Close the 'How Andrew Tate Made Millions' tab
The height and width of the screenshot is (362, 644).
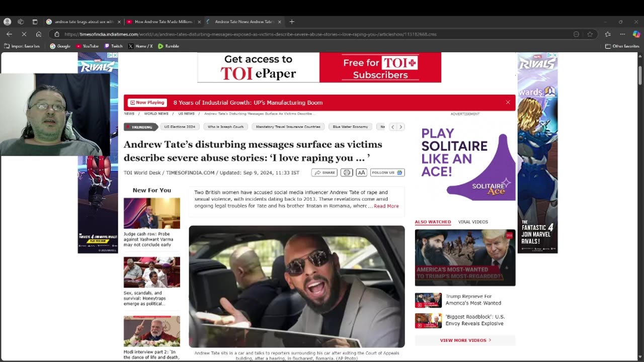pos(199,22)
